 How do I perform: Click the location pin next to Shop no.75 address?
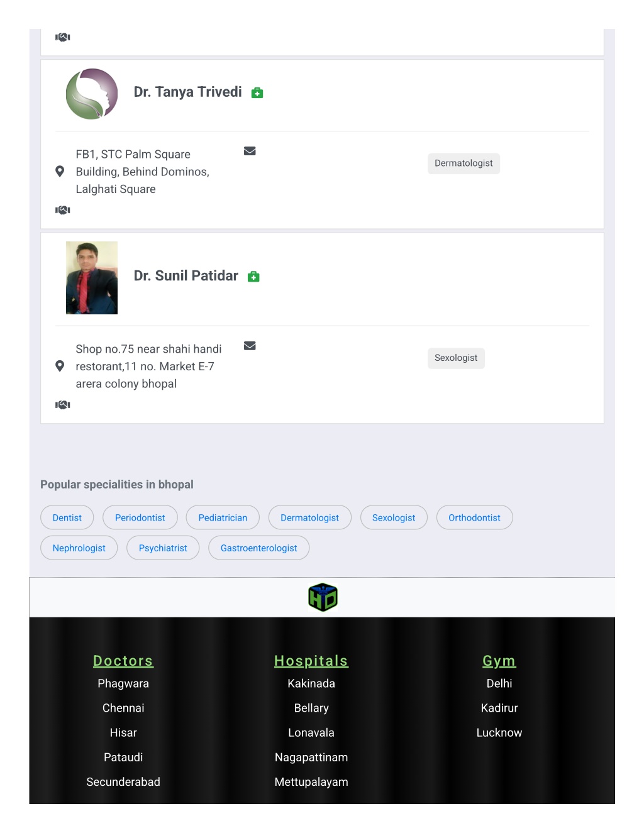point(60,366)
